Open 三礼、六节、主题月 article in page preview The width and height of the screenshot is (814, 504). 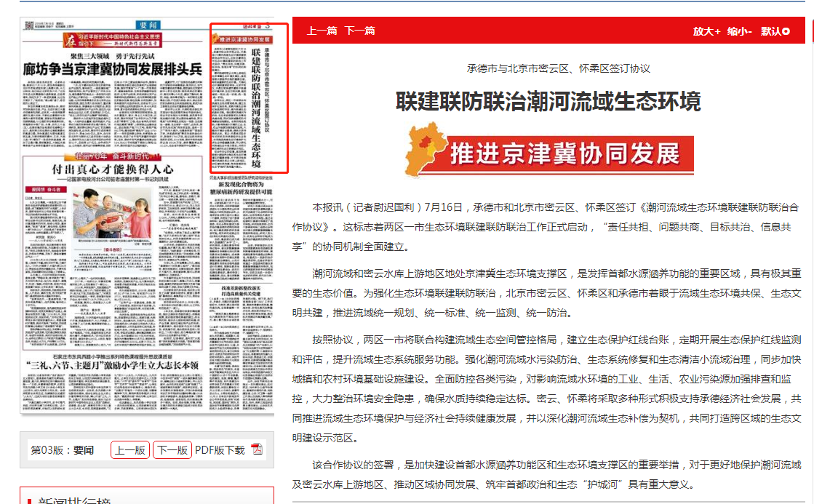(112, 364)
